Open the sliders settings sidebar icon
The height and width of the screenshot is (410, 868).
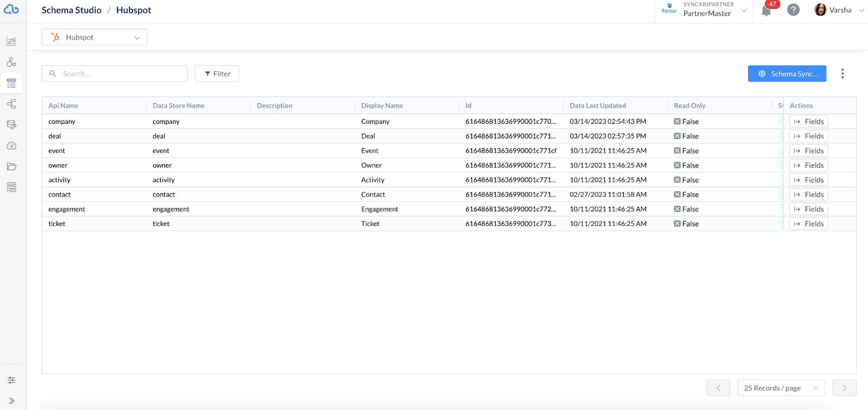coord(11,380)
